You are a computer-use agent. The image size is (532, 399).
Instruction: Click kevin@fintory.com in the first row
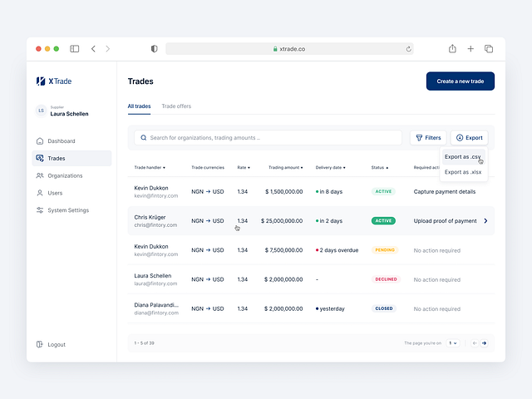coord(155,196)
